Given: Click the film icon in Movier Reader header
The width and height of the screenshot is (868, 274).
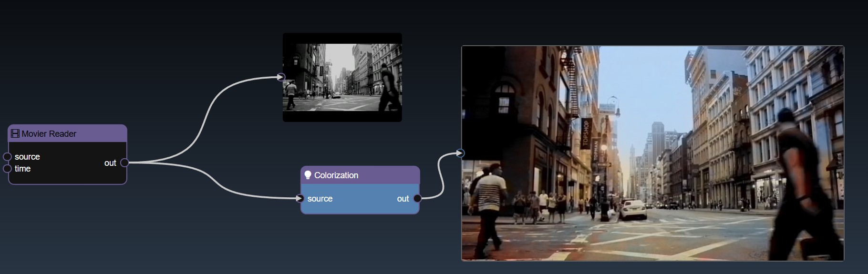Looking at the screenshot, I should pyautogui.click(x=15, y=134).
